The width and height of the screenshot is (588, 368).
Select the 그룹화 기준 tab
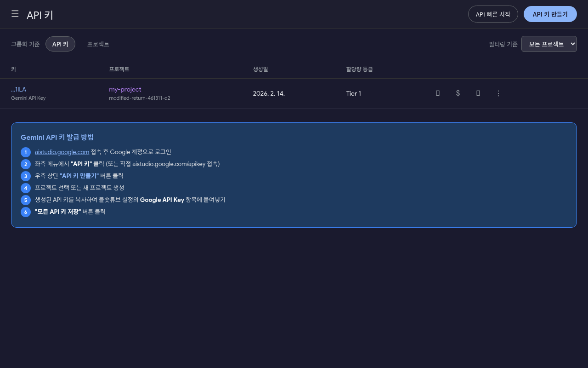point(25,44)
